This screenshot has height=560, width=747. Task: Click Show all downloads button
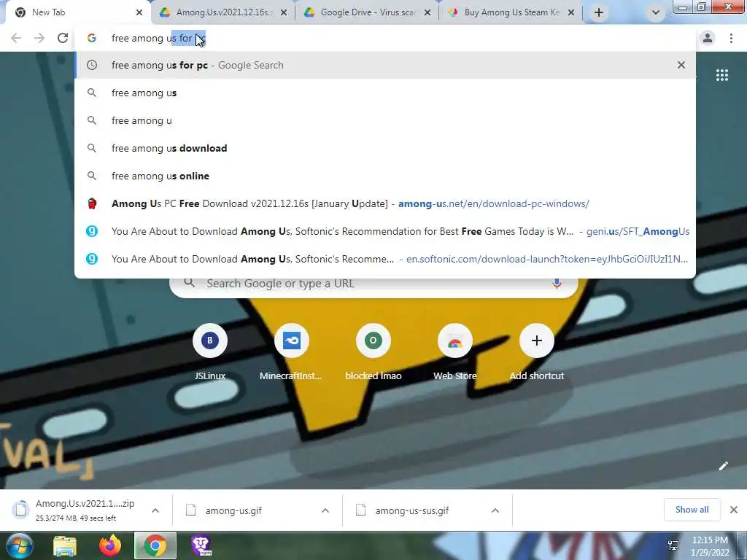[692, 510]
